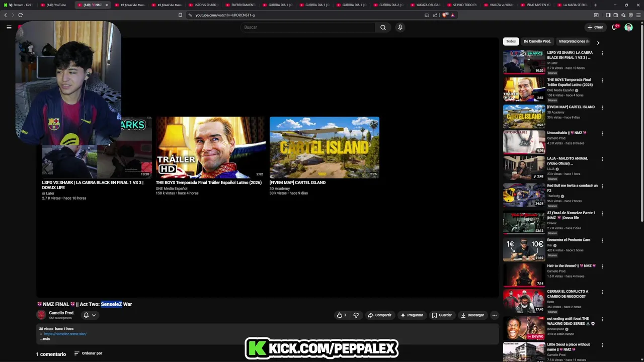Switch to the (149) YouTube tab

(x=56, y=5)
